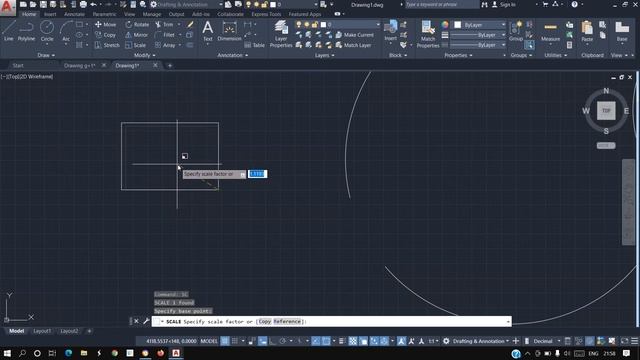Choose the Stretch command

[x=107, y=45]
